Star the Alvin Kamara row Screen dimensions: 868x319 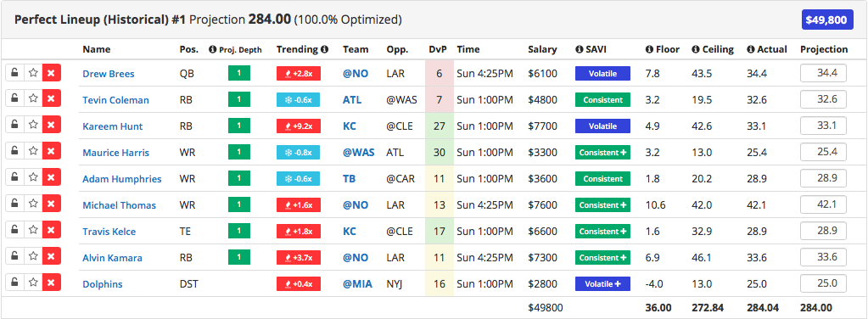33,258
